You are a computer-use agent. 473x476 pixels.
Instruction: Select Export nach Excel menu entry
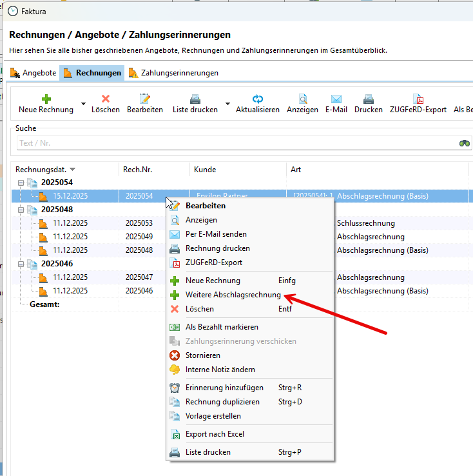tap(215, 434)
